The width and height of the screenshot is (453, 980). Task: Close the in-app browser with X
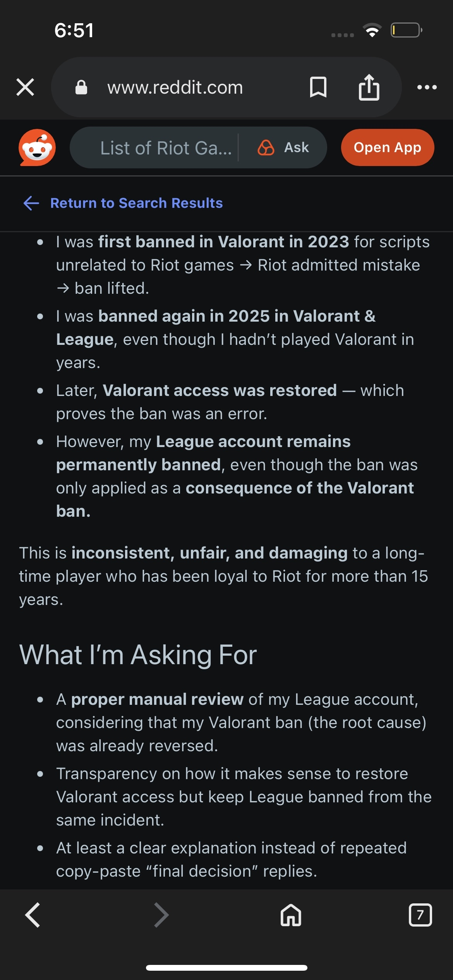pos(26,87)
